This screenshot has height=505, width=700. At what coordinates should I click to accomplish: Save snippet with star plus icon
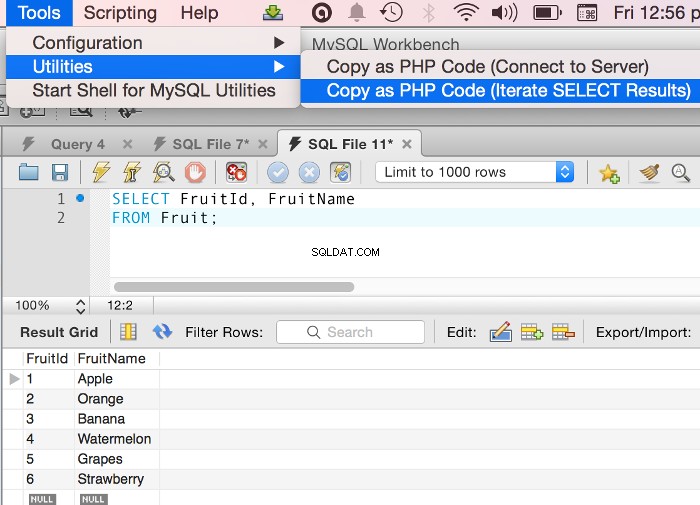point(609,173)
